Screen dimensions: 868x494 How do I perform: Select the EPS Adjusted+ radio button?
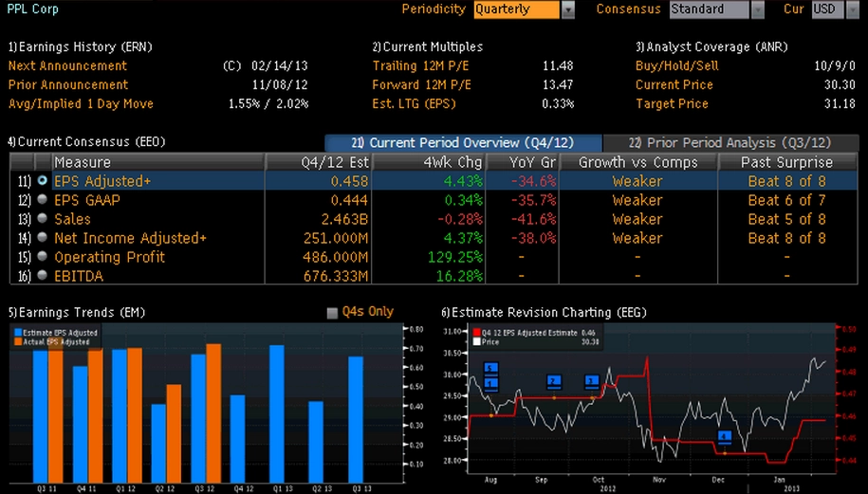point(42,181)
